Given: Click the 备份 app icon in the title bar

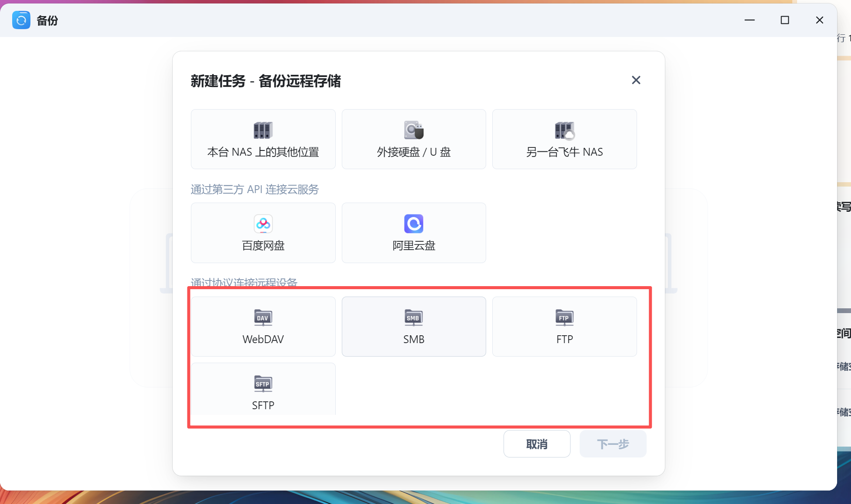Looking at the screenshot, I should click(x=21, y=20).
